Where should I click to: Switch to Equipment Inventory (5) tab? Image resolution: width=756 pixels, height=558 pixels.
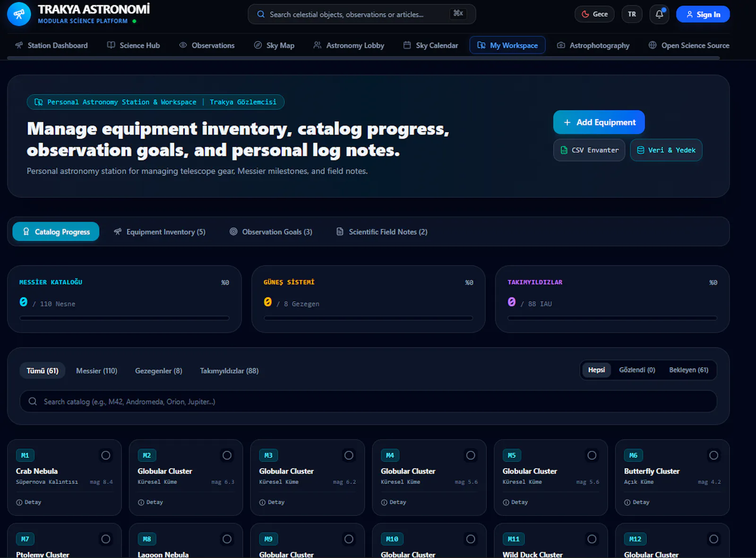point(160,232)
